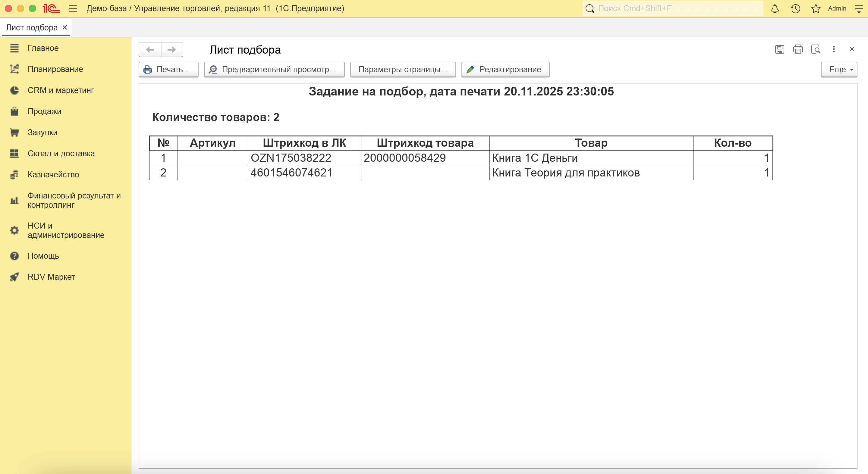Viewport: 868px width, 474px height.
Task: Open the Склад и доставка section
Action: (x=61, y=154)
